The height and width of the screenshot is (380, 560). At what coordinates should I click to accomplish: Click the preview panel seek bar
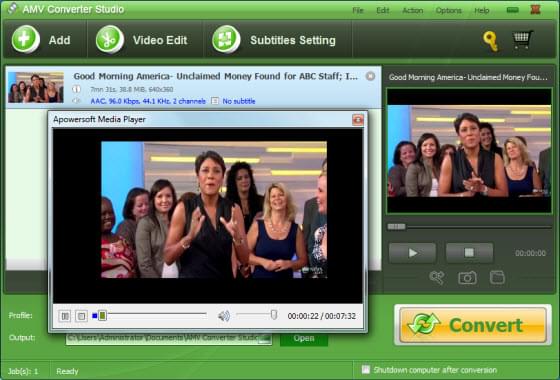[469, 227]
